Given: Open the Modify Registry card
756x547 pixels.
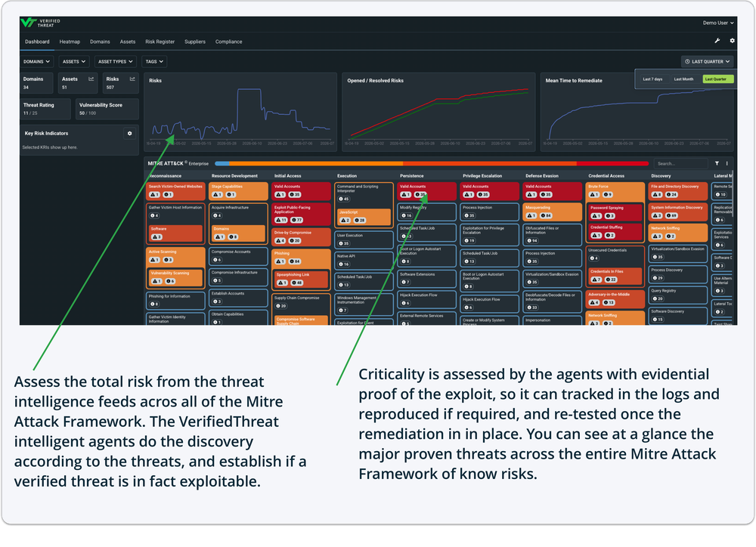Looking at the screenshot, I should (x=426, y=212).
